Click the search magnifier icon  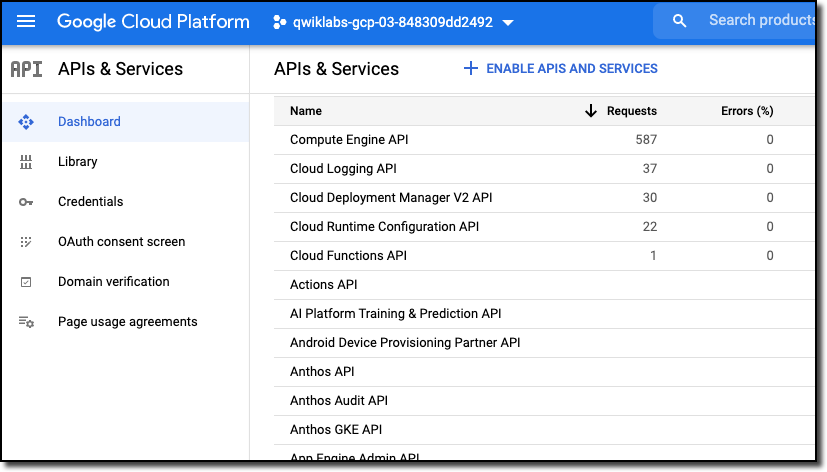pyautogui.click(x=679, y=21)
